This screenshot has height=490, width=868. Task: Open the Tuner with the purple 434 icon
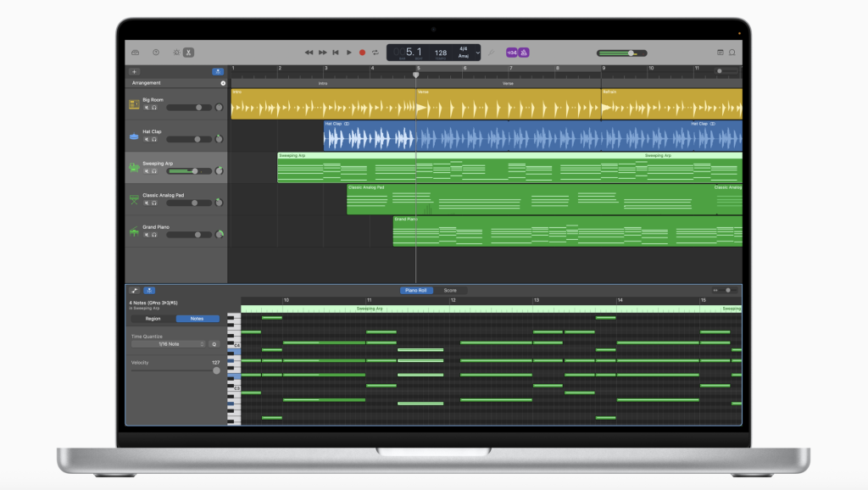(x=511, y=52)
